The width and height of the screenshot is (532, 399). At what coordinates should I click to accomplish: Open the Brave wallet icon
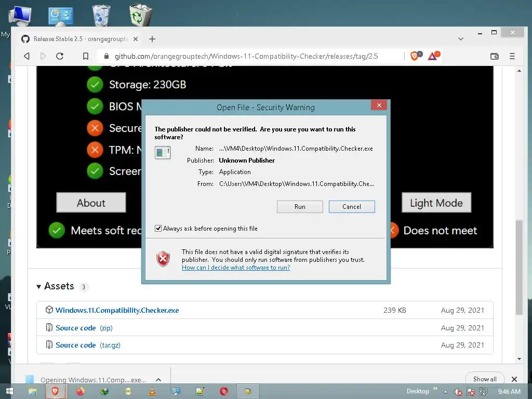(495, 56)
